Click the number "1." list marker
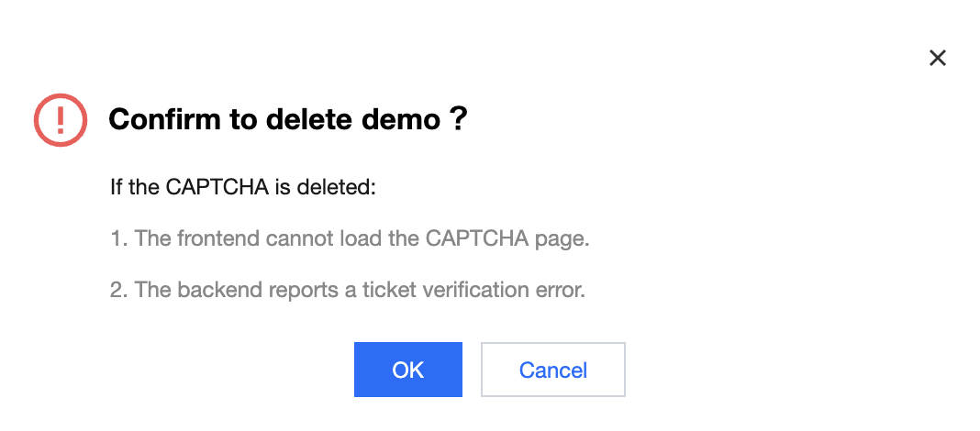The width and height of the screenshot is (980, 431). [118, 239]
